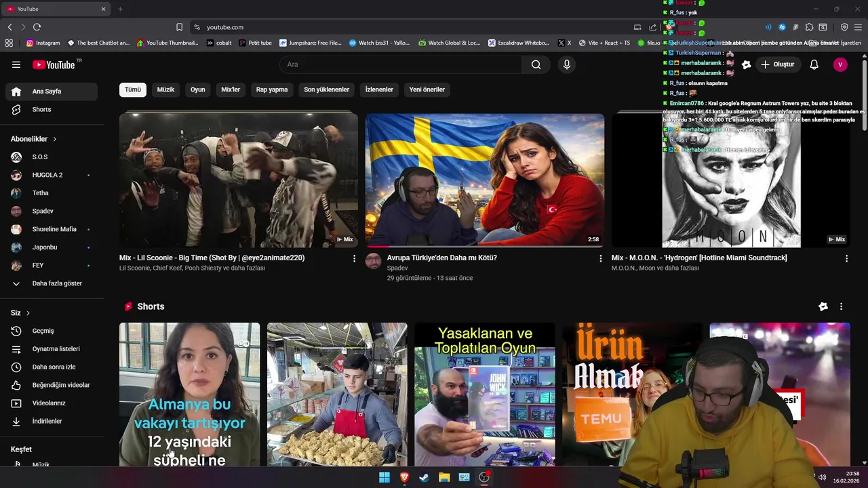Start voice search with the microphone
Screen dimensions: 868x488
pyautogui.click(x=567, y=64)
